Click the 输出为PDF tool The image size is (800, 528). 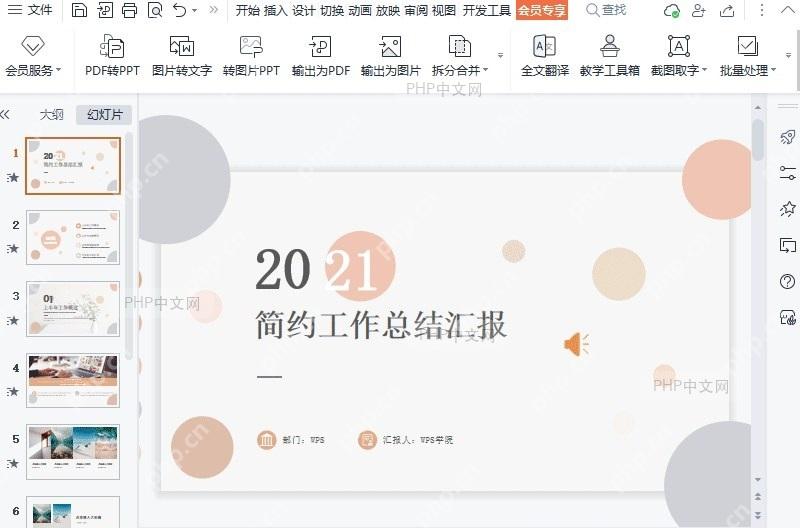[320, 56]
